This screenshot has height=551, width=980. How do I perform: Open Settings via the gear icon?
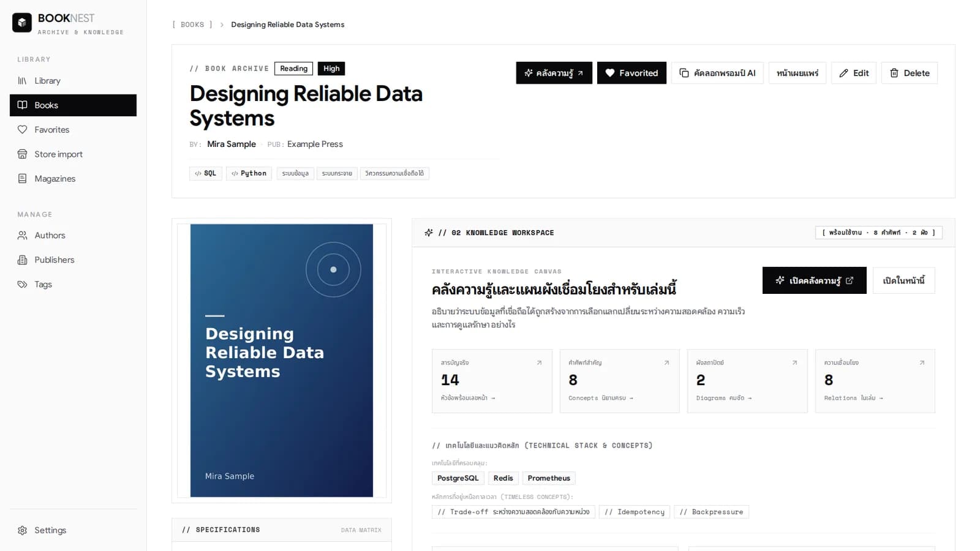22,530
